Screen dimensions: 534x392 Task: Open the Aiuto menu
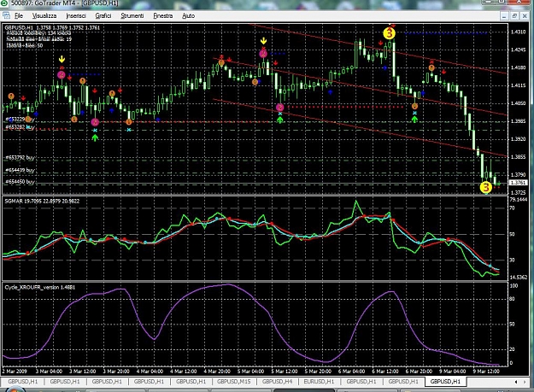point(188,15)
